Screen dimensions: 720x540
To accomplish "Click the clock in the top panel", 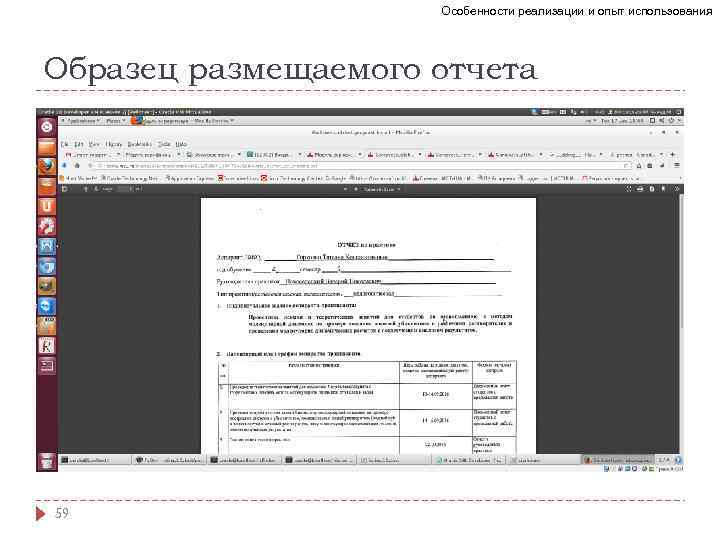I will [x=623, y=121].
